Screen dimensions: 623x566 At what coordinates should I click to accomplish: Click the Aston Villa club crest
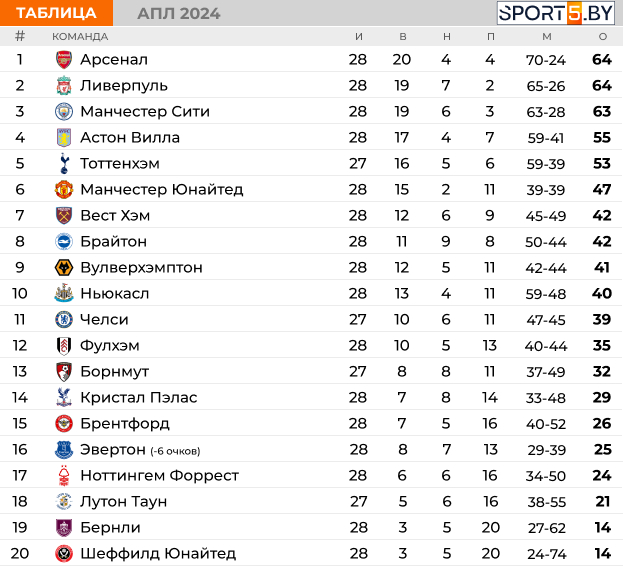[x=64, y=138]
